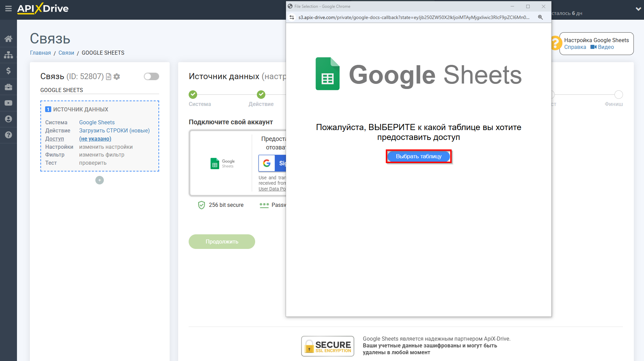Navigate to Связи via breadcrumb
The image size is (644, 361).
click(66, 53)
